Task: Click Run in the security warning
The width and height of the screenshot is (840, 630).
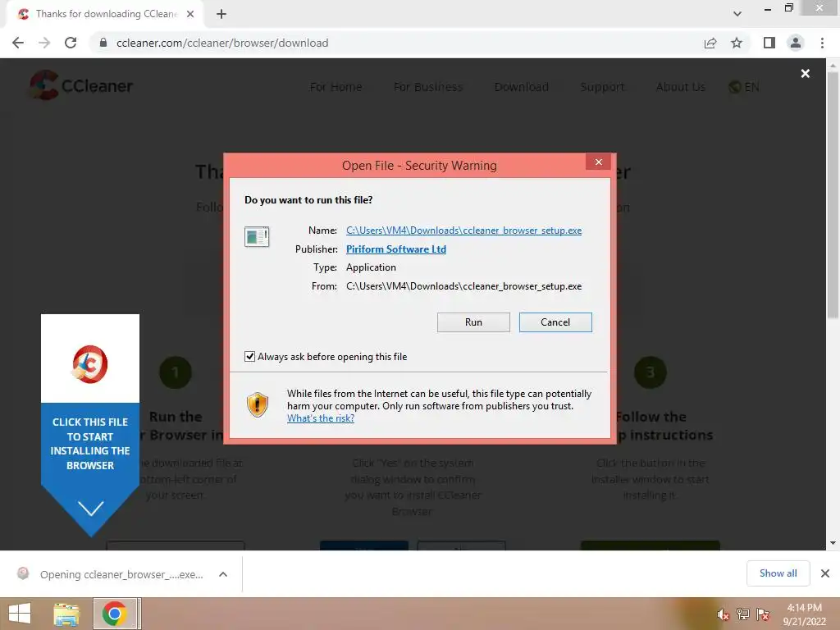Action: click(473, 322)
